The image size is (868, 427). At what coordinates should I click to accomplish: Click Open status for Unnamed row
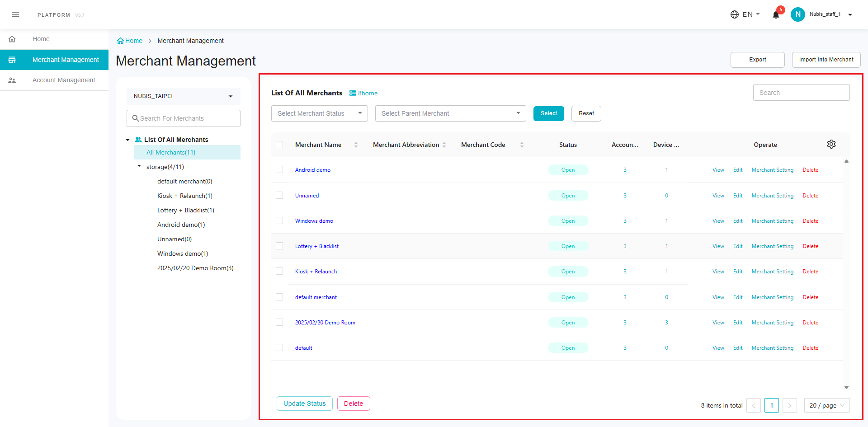click(x=568, y=196)
